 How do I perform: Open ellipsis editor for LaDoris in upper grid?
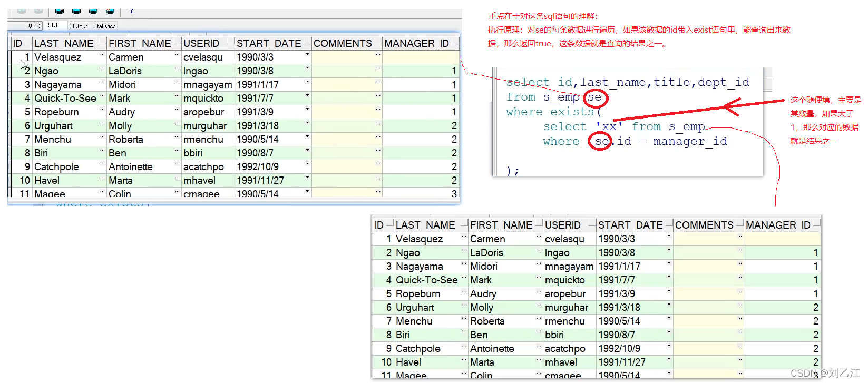178,67
